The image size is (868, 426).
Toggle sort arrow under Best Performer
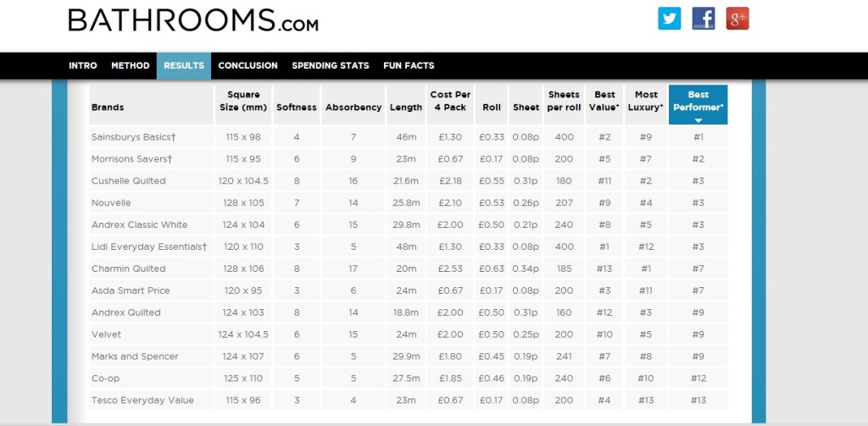(698, 120)
